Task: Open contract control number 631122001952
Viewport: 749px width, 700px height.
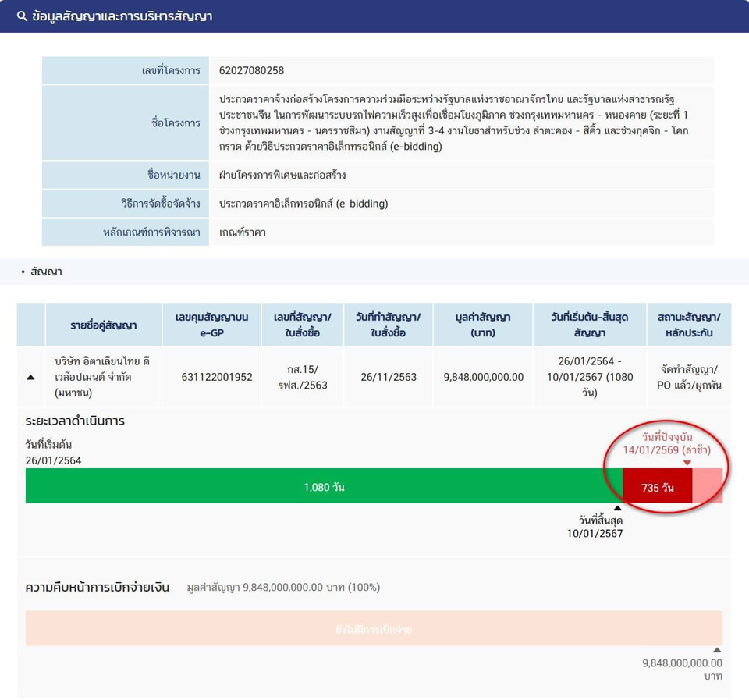Action: click(216, 378)
